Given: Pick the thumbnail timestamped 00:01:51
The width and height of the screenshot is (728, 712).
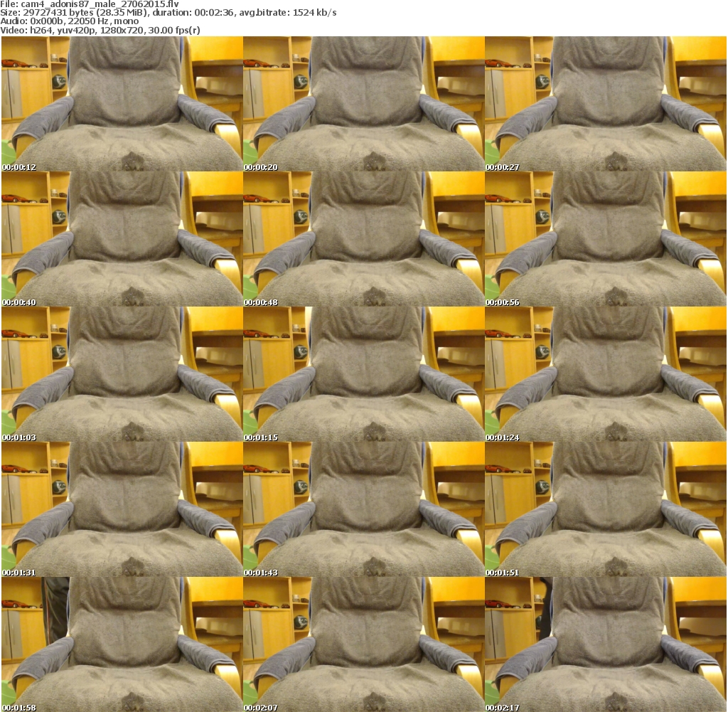Looking at the screenshot, I should [606, 509].
